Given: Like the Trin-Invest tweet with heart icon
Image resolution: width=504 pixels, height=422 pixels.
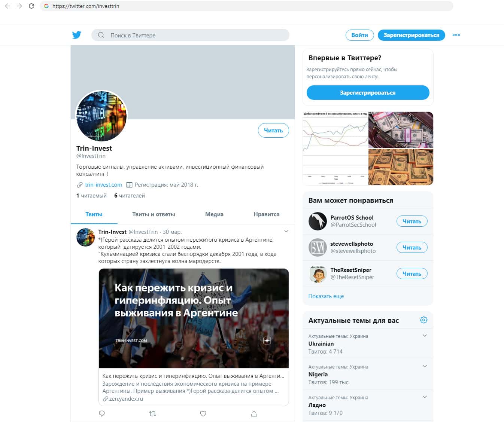Looking at the screenshot, I should tap(203, 413).
